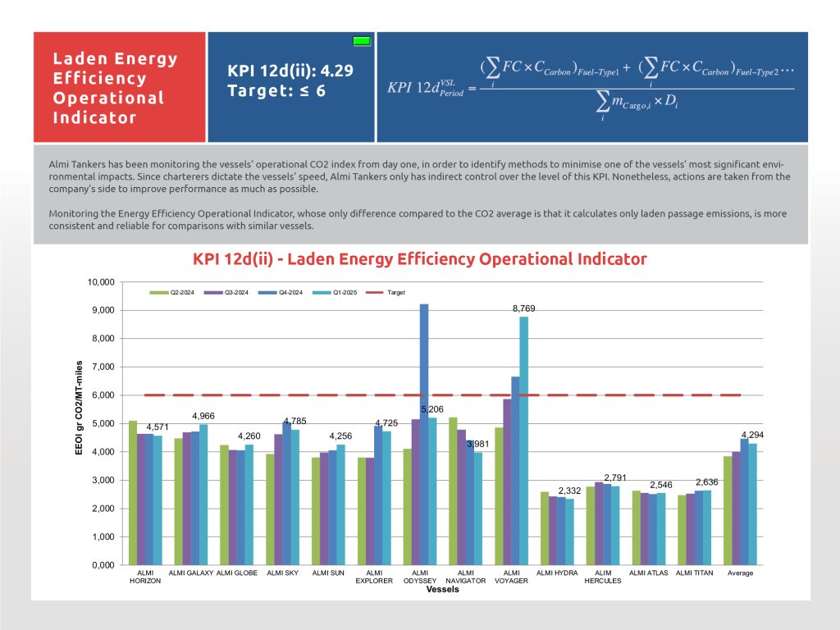Click the ALMI VOYAGER axis label
The width and height of the screenshot is (840, 630).
511,577
